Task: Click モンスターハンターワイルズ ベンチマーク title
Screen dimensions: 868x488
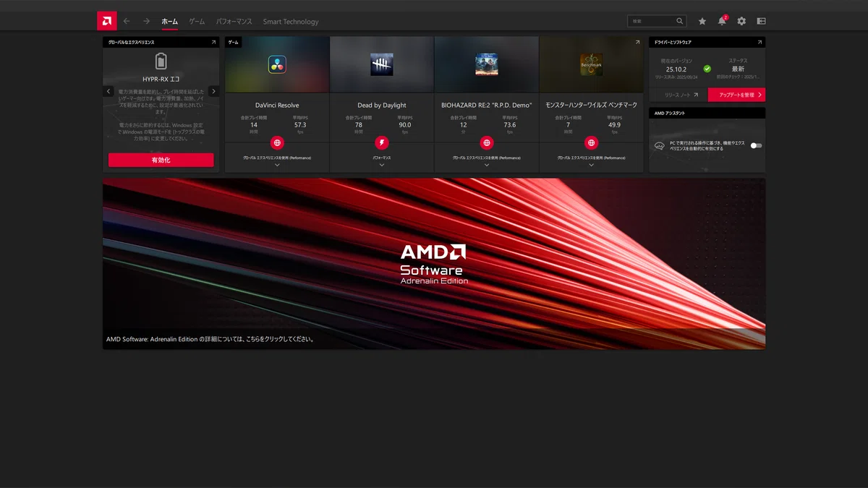Action: click(591, 105)
